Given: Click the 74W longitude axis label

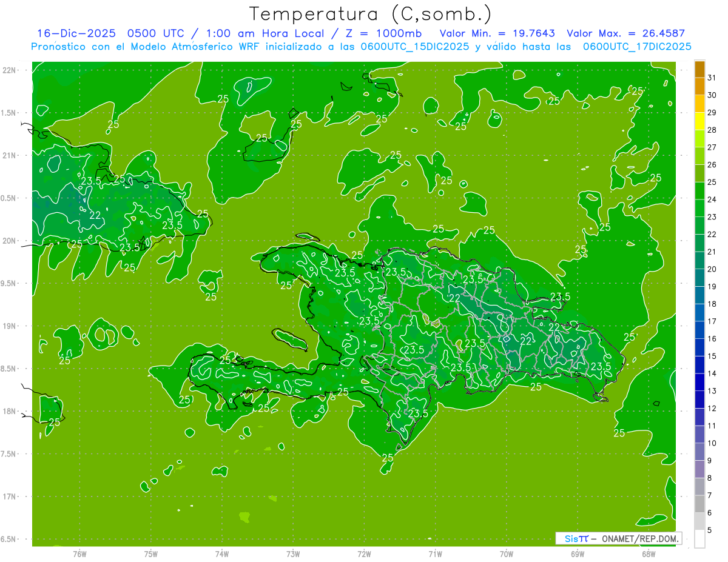Looking at the screenshot, I should (x=221, y=554).
